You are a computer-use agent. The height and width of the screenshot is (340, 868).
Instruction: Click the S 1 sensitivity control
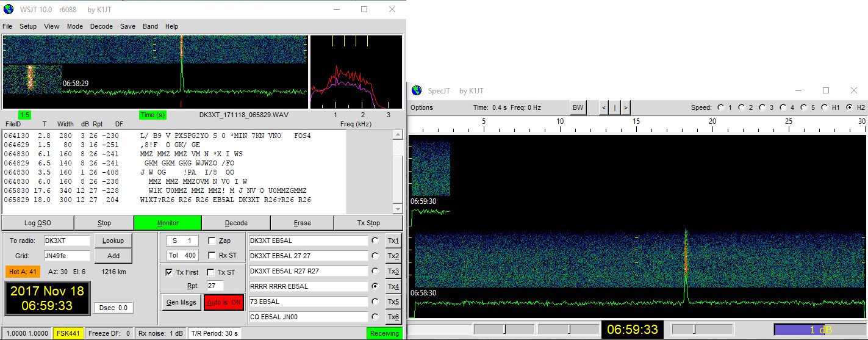[x=182, y=241]
